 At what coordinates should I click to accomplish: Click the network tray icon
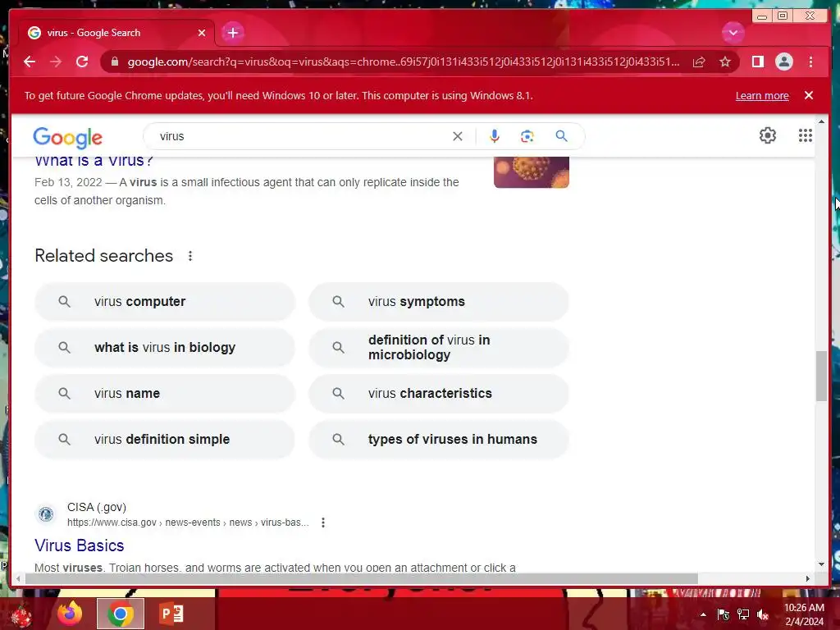[x=743, y=614]
